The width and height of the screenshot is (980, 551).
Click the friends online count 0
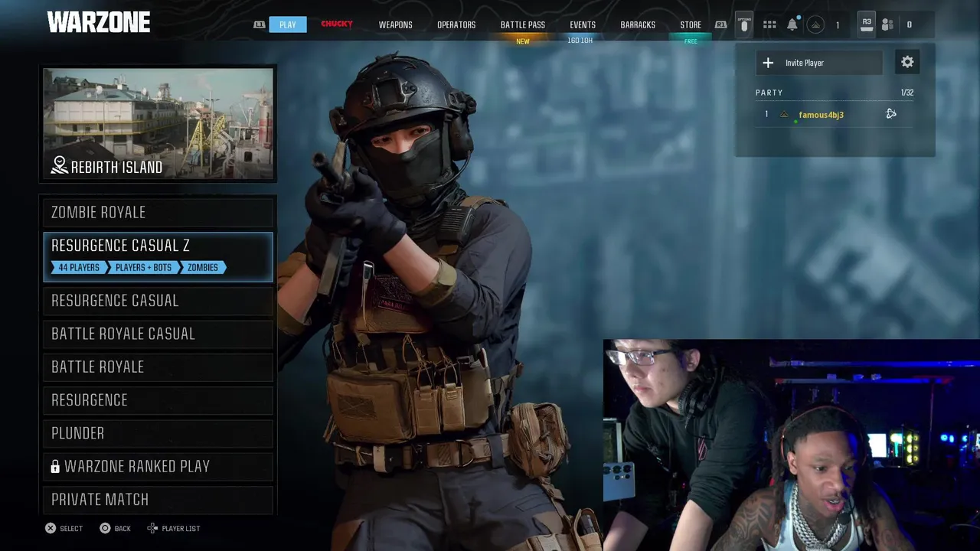pyautogui.click(x=910, y=24)
